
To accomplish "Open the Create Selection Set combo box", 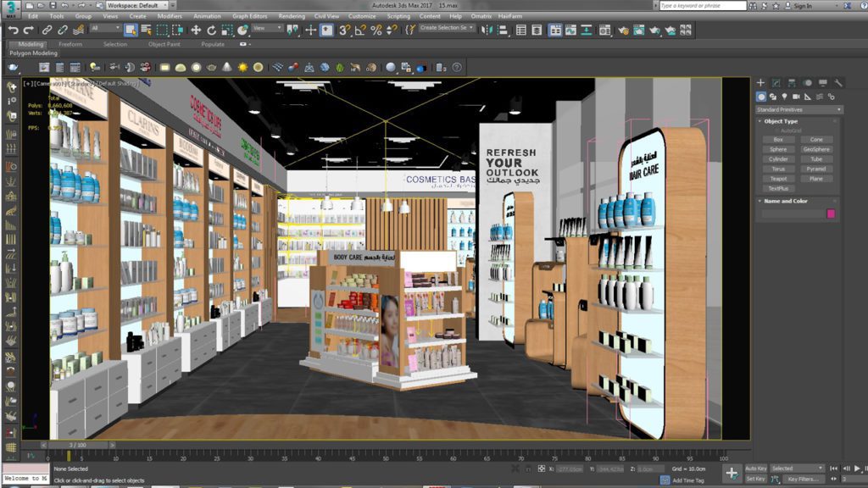I will (x=449, y=28).
